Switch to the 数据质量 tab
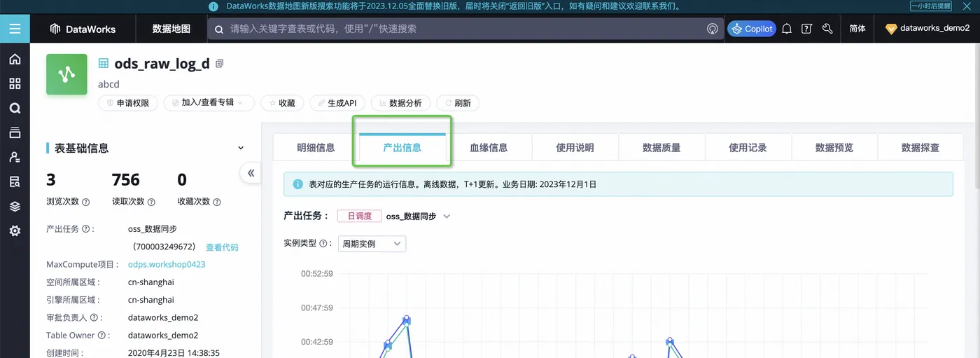This screenshot has width=980, height=358. [x=661, y=148]
